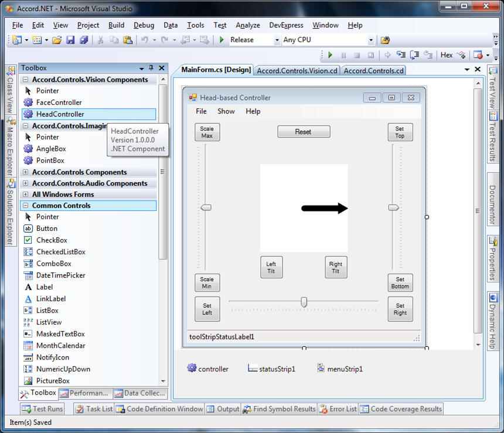Click the green Start Debugging arrow
The height and width of the screenshot is (433, 504).
click(222, 40)
